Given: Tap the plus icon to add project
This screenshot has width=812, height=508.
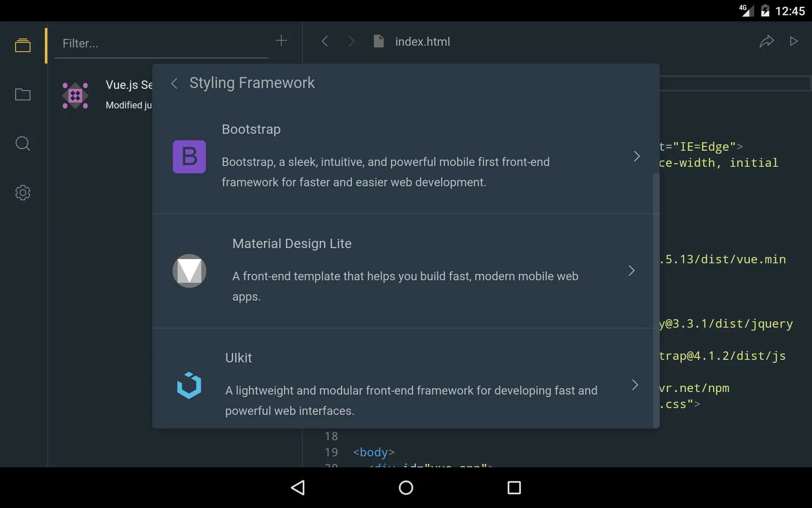Looking at the screenshot, I should point(281,41).
